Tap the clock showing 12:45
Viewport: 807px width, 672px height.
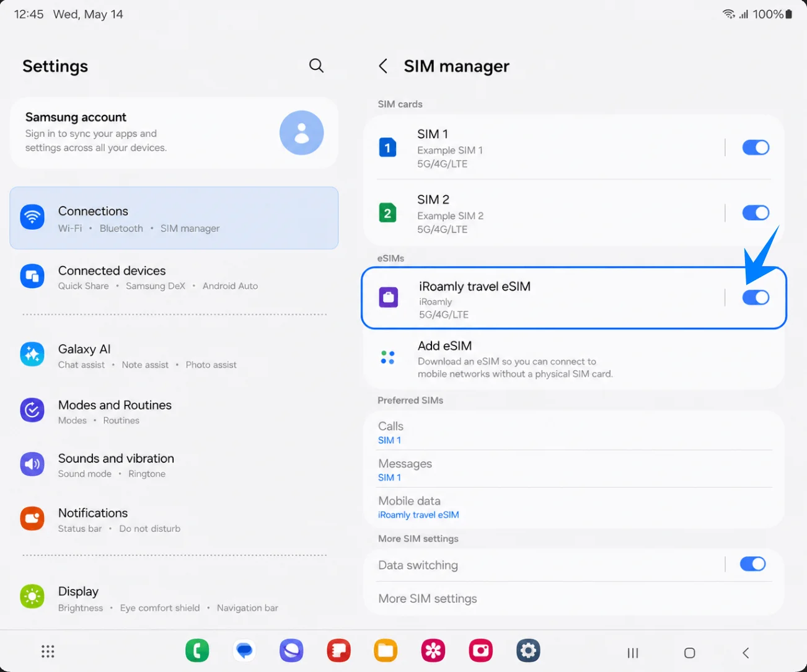coord(29,14)
